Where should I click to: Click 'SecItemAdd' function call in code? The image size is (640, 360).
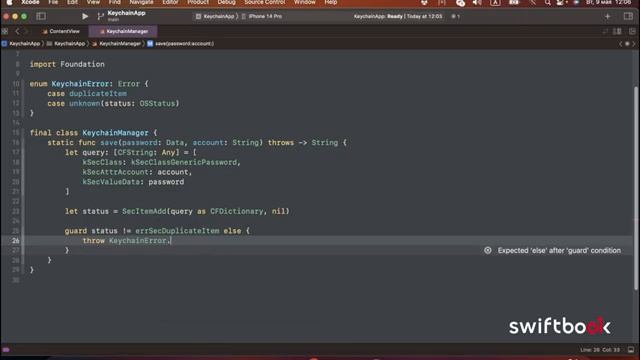click(x=144, y=211)
